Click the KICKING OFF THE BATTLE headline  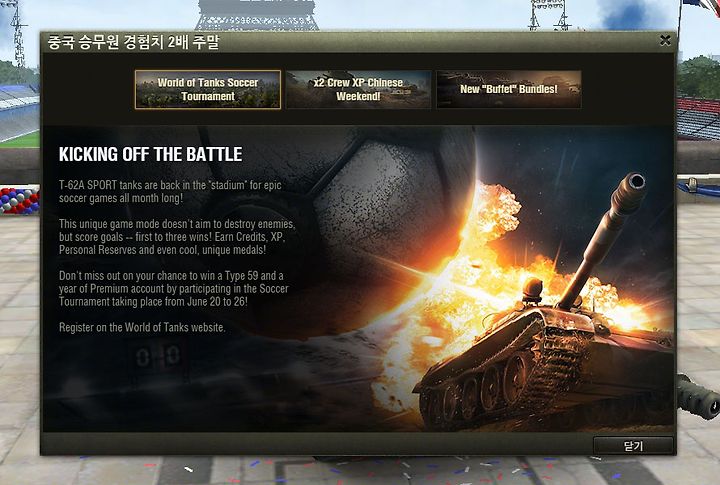(x=151, y=154)
